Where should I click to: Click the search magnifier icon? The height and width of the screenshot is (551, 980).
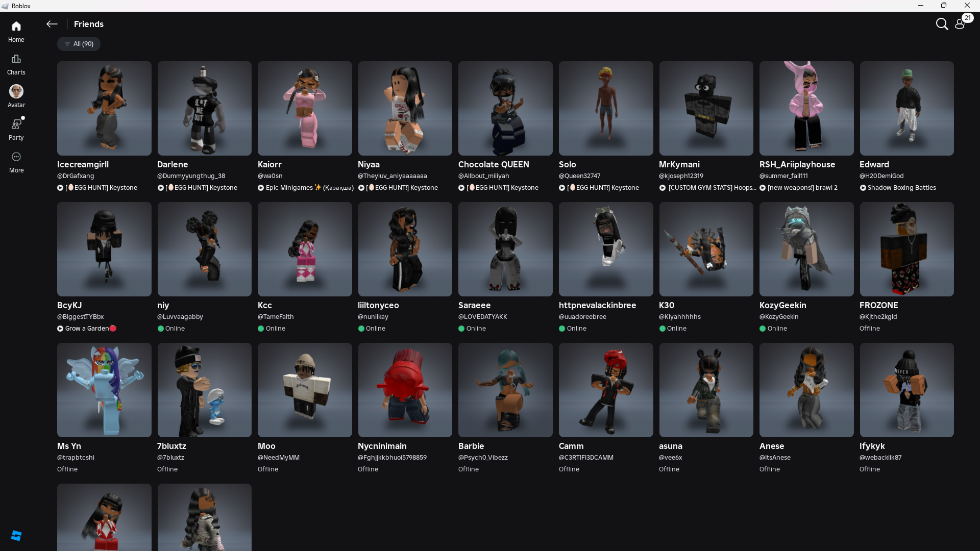[x=942, y=24]
